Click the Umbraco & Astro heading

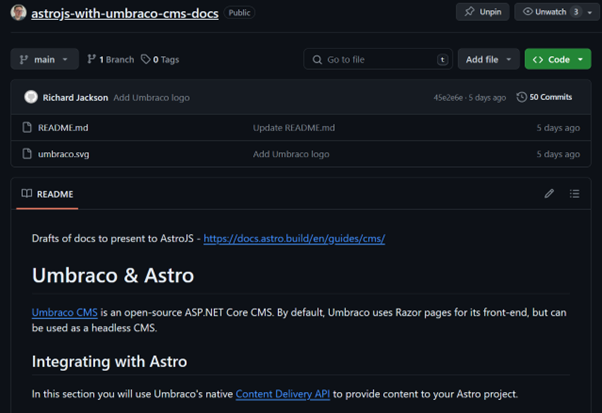113,276
